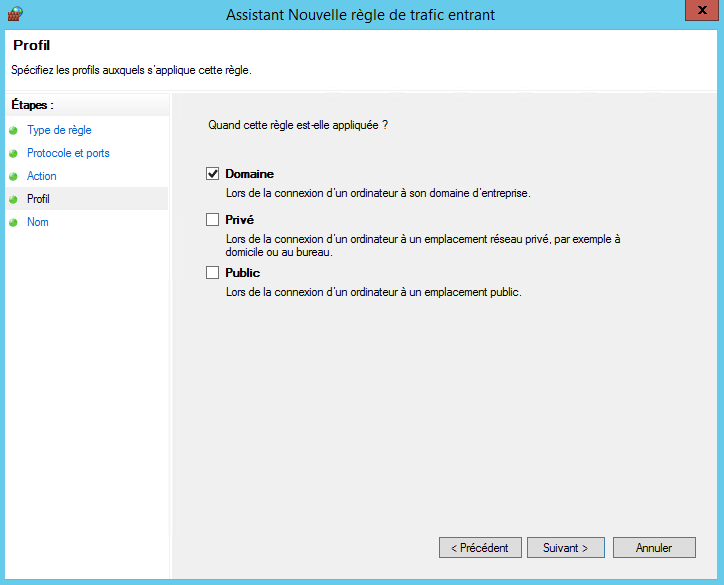
Task: Click the green bullet beside Type de règle
Action: point(13,131)
